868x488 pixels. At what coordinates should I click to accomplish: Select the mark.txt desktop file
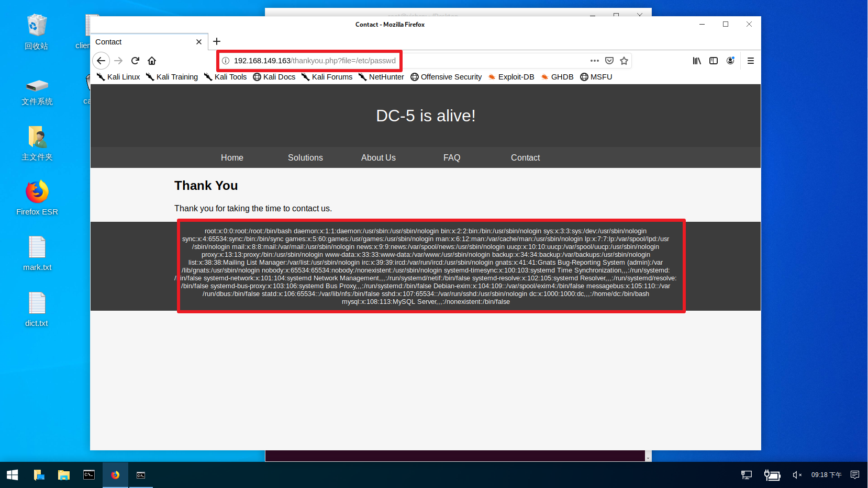[x=37, y=254]
